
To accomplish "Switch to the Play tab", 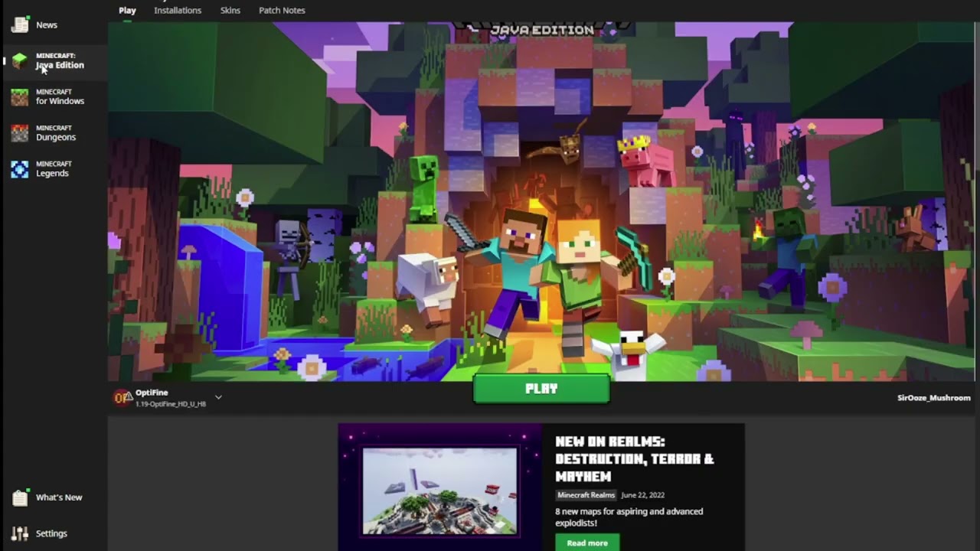I will click(127, 10).
